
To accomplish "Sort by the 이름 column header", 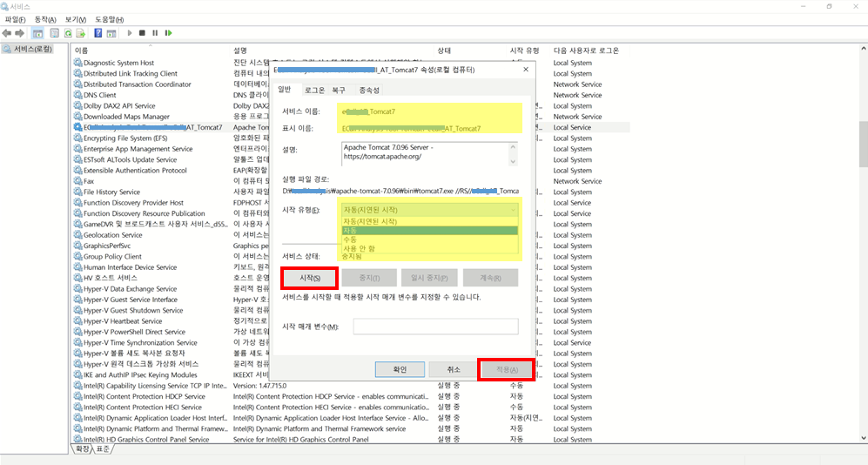I will [x=151, y=51].
